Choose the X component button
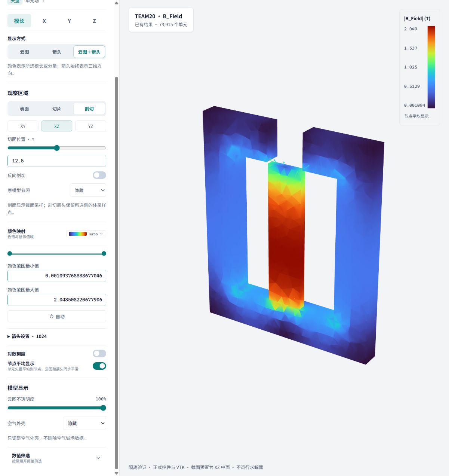The height and width of the screenshot is (476, 449). click(x=44, y=21)
